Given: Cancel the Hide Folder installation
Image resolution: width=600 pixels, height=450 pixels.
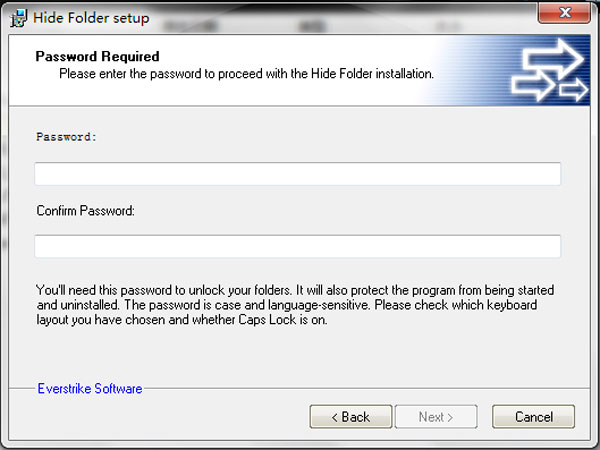Looking at the screenshot, I should pyautogui.click(x=533, y=417).
